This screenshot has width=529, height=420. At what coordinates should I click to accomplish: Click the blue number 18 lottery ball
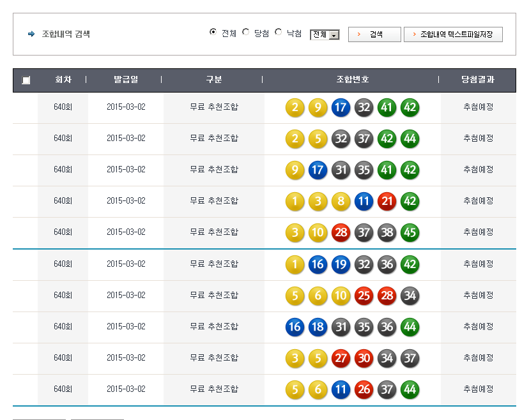[x=318, y=327]
